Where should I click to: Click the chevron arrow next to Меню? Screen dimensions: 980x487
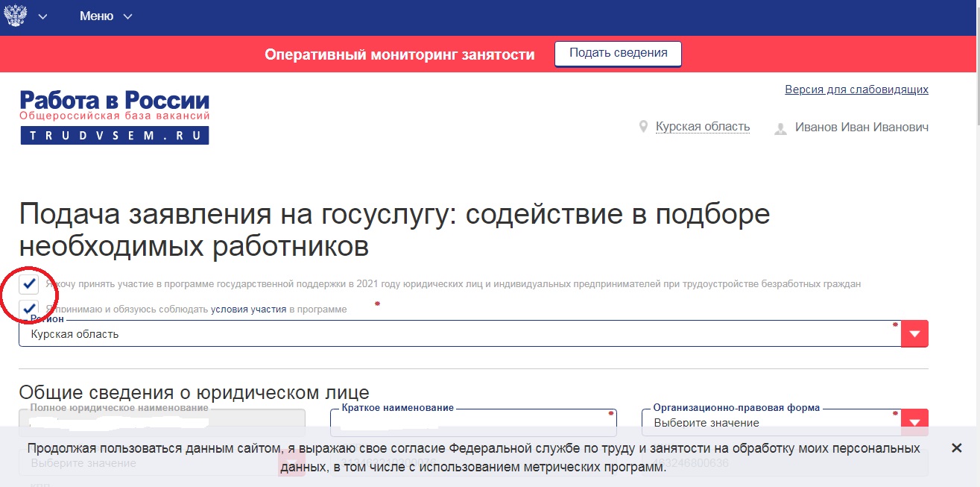click(127, 17)
